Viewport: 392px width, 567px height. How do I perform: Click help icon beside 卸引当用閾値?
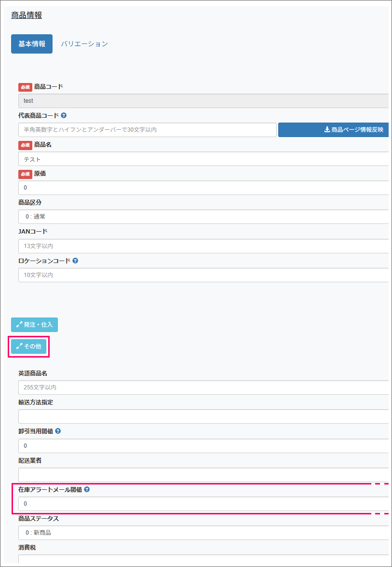click(58, 431)
